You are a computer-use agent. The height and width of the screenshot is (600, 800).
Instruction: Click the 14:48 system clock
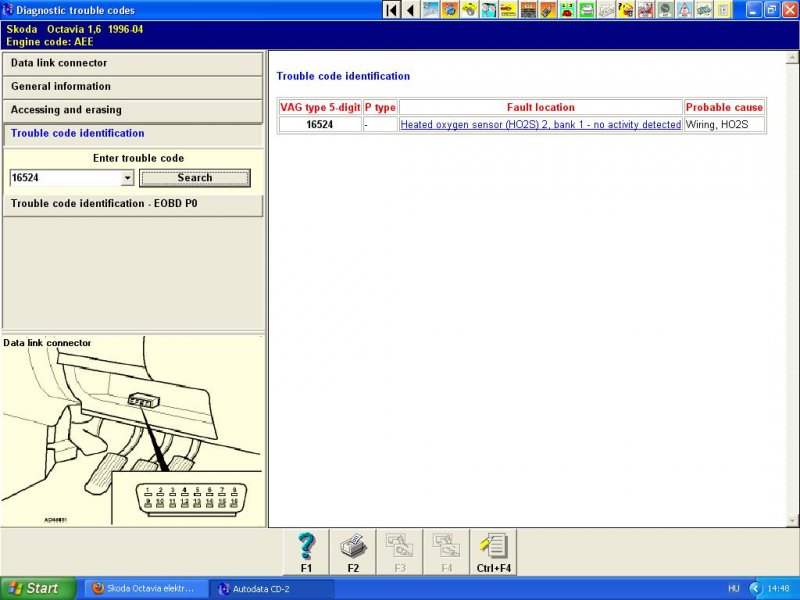pyautogui.click(x=778, y=589)
